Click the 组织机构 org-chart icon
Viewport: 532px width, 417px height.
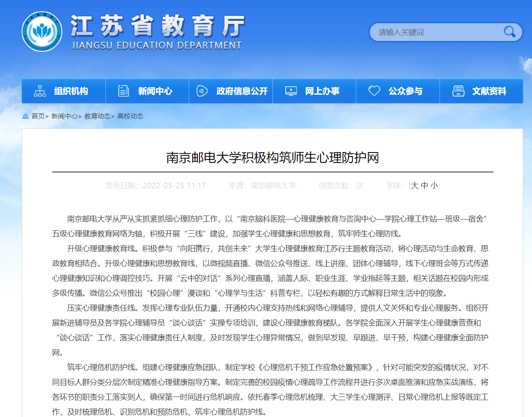[x=40, y=91]
